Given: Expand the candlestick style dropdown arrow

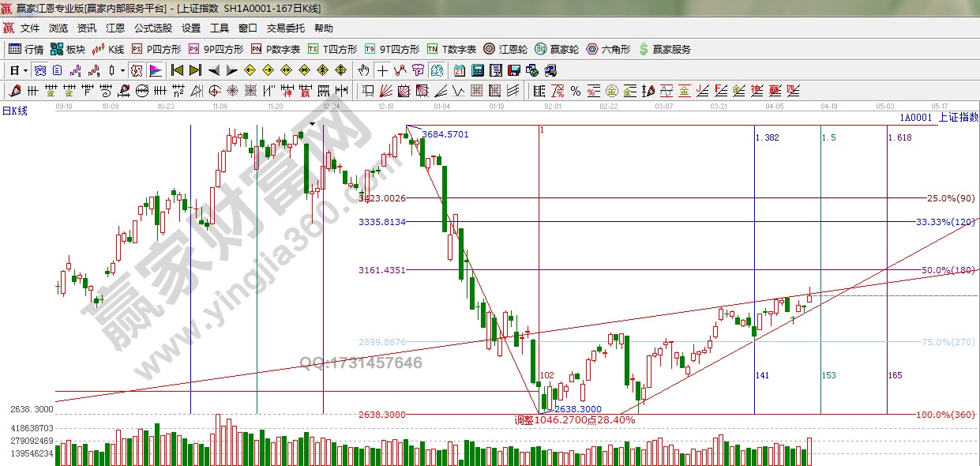Looking at the screenshot, I should click(122, 70).
